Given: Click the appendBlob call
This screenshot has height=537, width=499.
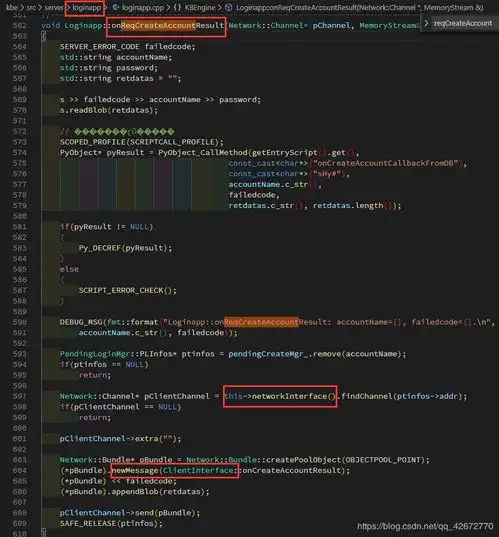Looking at the screenshot, I should click(135, 492).
